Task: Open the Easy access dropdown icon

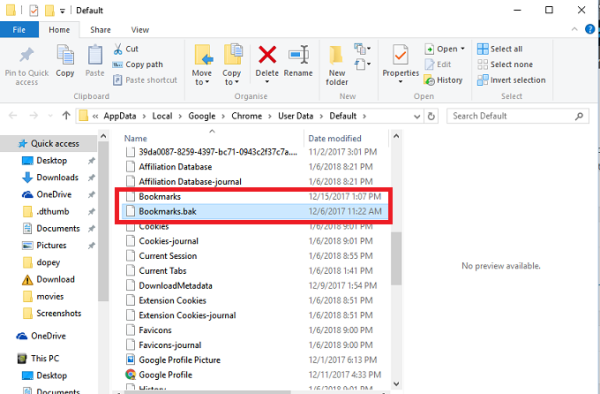Action: point(362,64)
